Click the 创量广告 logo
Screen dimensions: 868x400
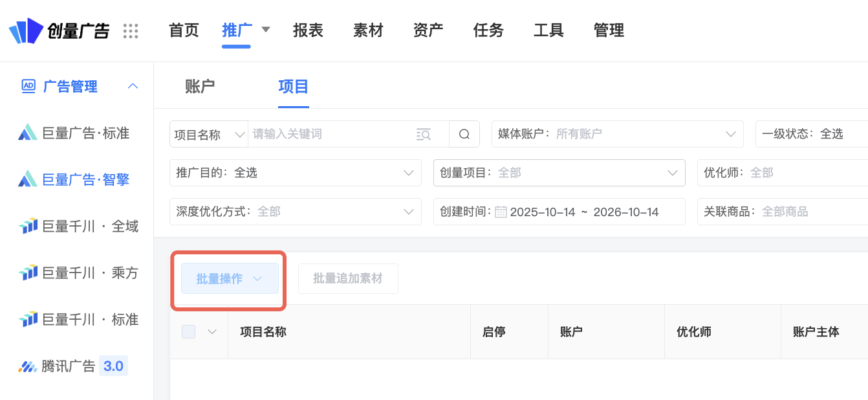point(59,30)
